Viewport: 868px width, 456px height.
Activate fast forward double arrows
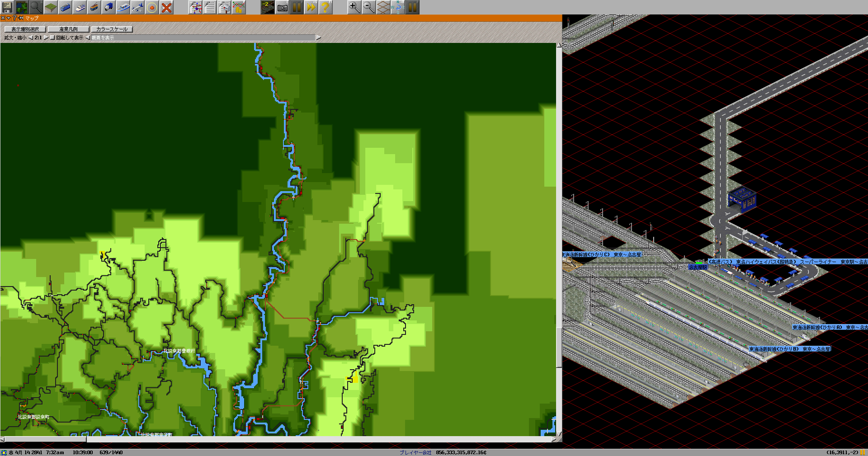(311, 7)
